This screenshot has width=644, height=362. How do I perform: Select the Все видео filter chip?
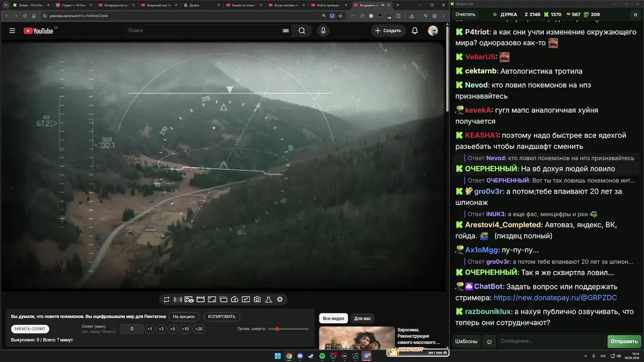334,318
